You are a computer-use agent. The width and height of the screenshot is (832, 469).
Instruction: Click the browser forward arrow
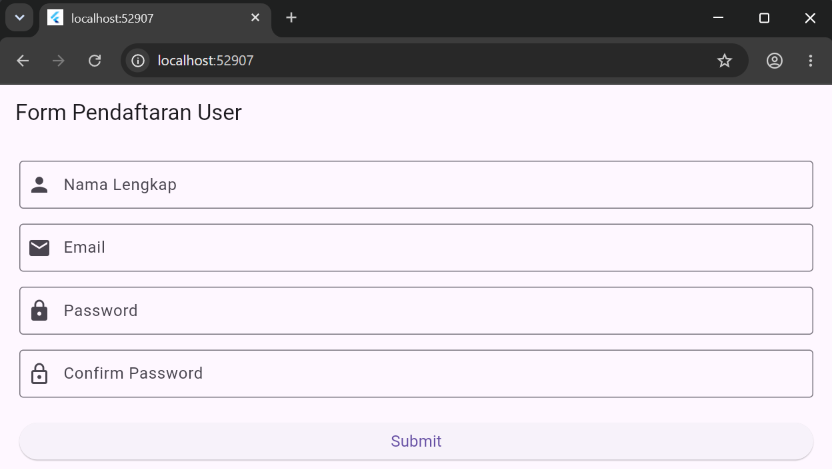(x=58, y=60)
